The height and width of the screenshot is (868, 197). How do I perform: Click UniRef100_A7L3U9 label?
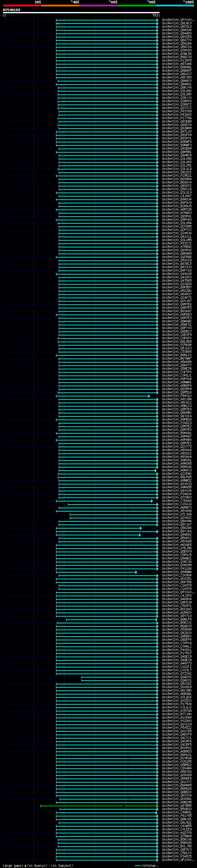point(177,515)
